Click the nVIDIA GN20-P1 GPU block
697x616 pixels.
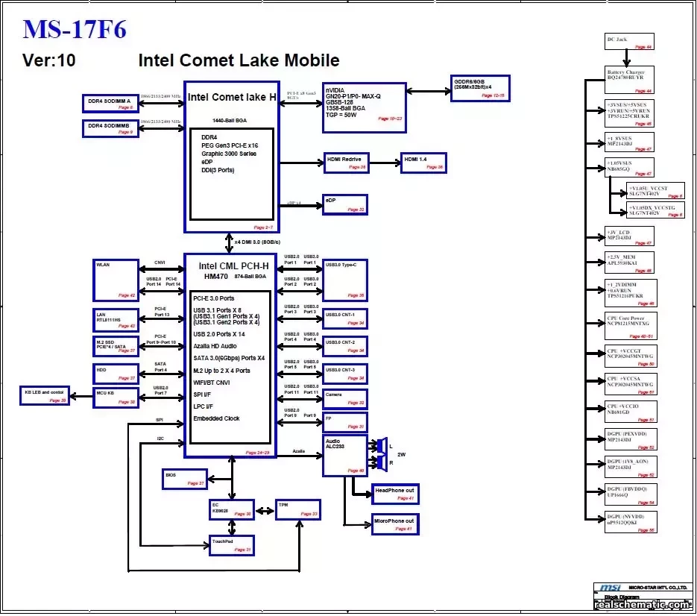[x=363, y=104]
